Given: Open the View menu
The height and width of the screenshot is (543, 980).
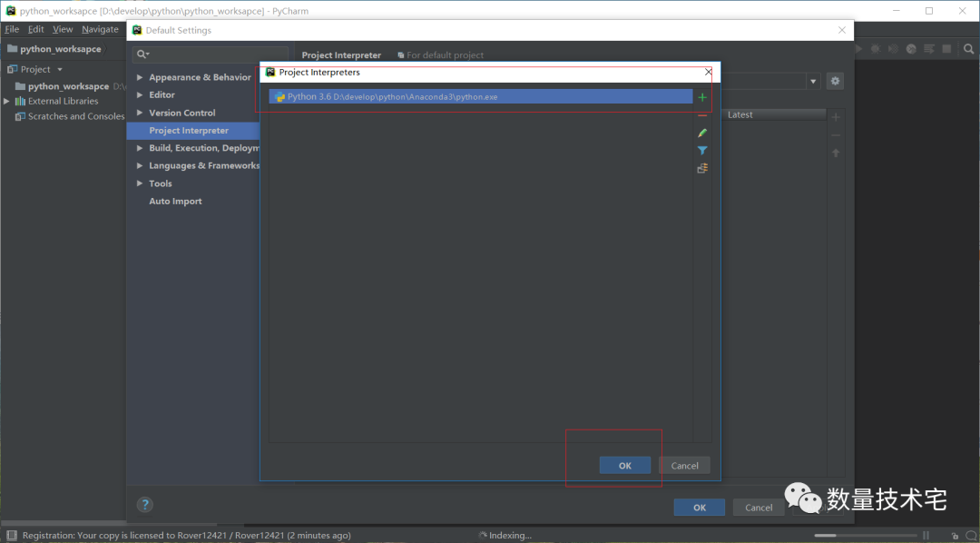Looking at the screenshot, I should click(63, 29).
